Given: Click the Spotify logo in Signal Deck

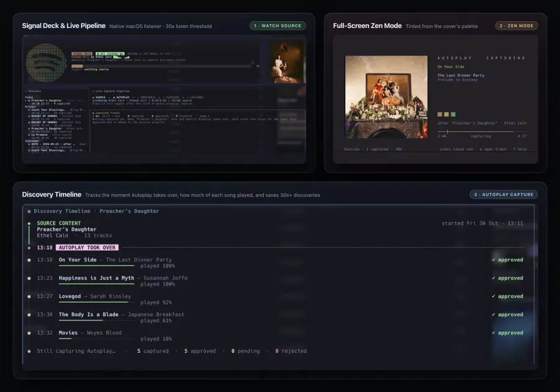Looking at the screenshot, I should pyautogui.click(x=47, y=62).
